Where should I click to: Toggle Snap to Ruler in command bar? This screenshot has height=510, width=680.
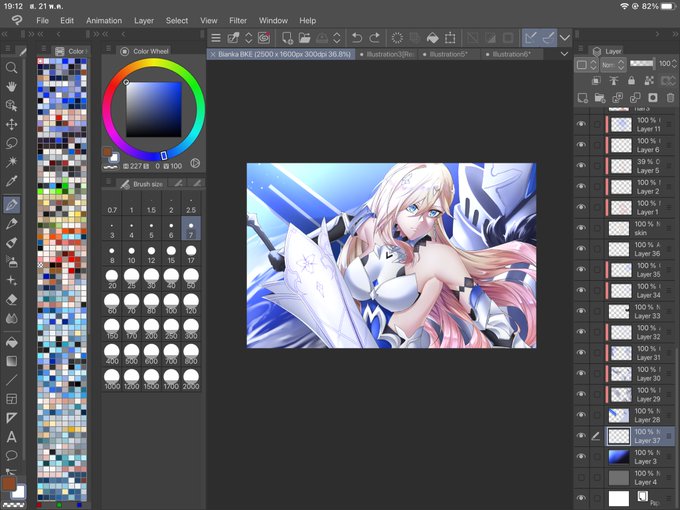point(530,38)
